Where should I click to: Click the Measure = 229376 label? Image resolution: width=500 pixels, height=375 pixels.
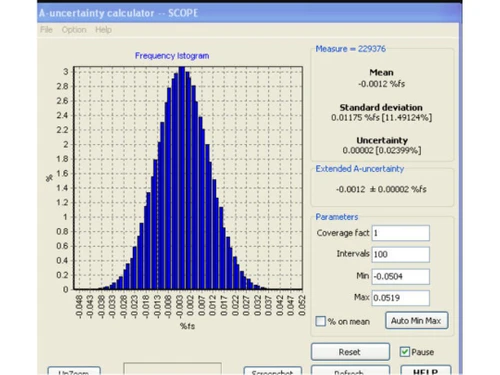pyautogui.click(x=350, y=49)
